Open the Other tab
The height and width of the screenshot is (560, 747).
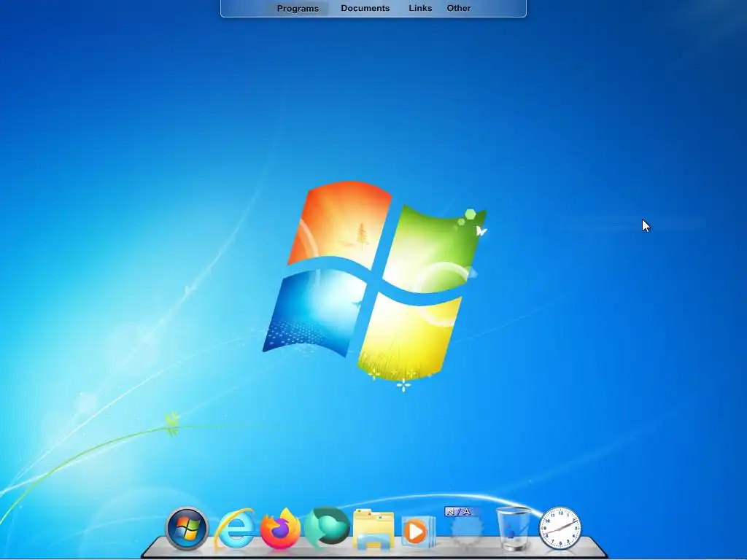pos(459,8)
